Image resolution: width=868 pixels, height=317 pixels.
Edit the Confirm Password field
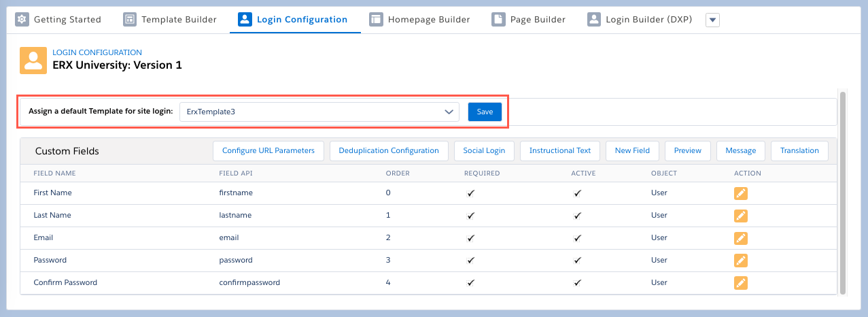[x=741, y=283]
